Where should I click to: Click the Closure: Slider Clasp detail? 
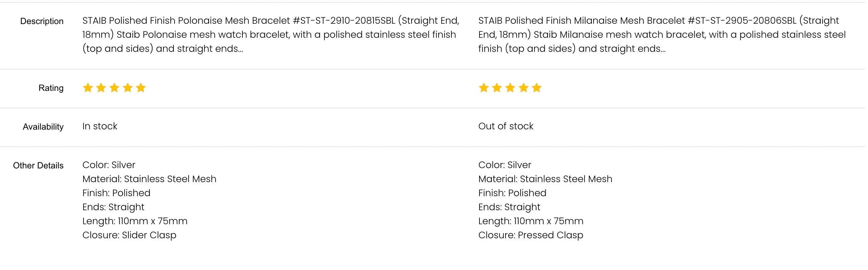coord(129,235)
